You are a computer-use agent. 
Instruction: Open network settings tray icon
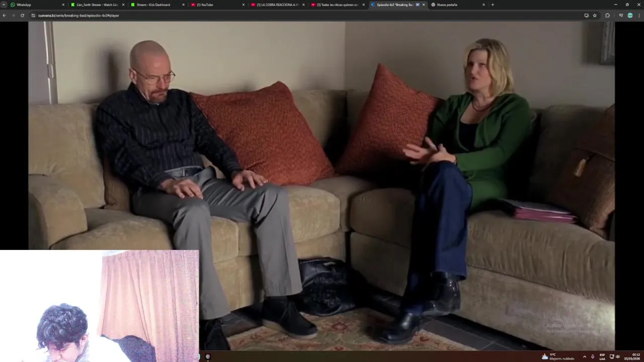click(x=612, y=356)
